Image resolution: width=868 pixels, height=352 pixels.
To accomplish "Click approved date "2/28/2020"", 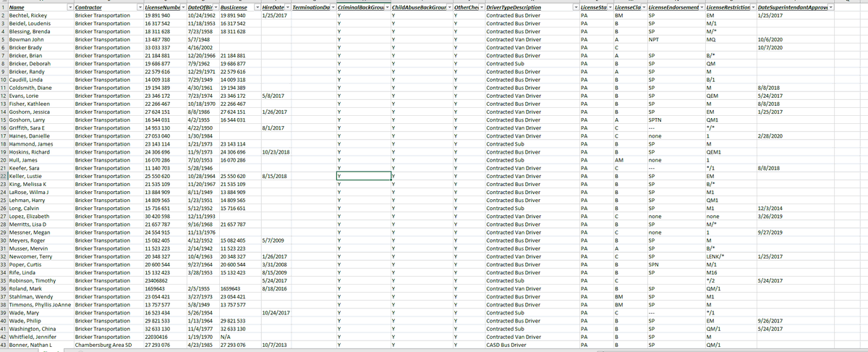I will coord(794,135).
